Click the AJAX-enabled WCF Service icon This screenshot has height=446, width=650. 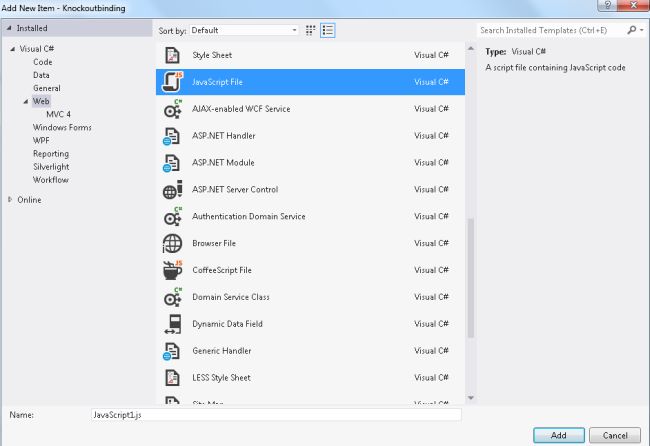172,109
